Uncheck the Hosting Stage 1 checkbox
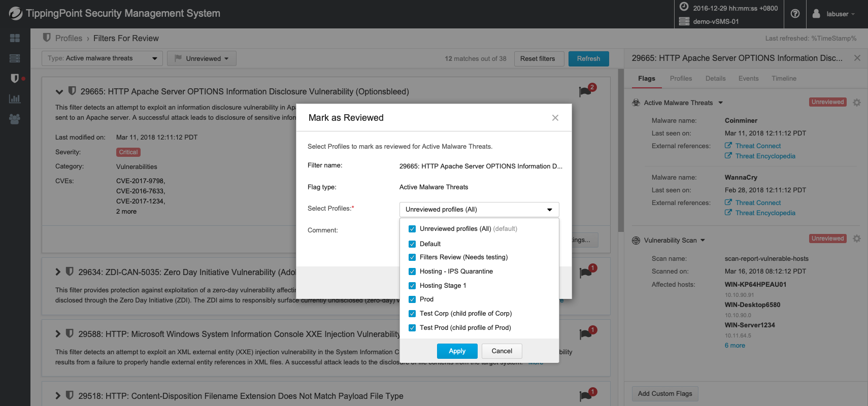 pos(412,286)
